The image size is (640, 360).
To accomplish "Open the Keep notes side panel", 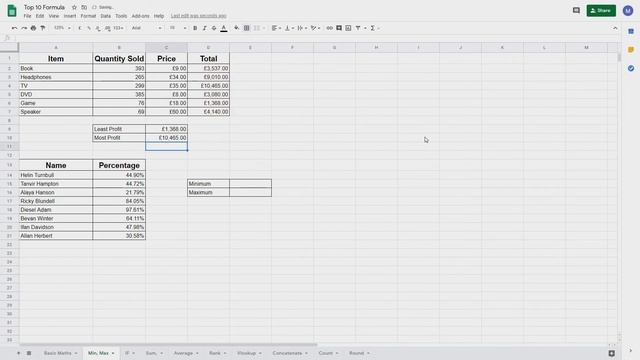I will (631, 50).
